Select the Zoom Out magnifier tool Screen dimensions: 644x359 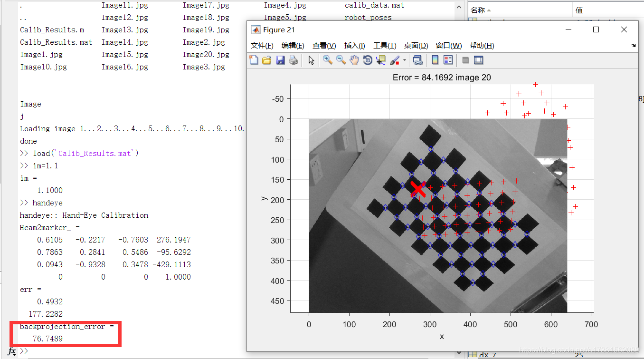[x=341, y=60]
